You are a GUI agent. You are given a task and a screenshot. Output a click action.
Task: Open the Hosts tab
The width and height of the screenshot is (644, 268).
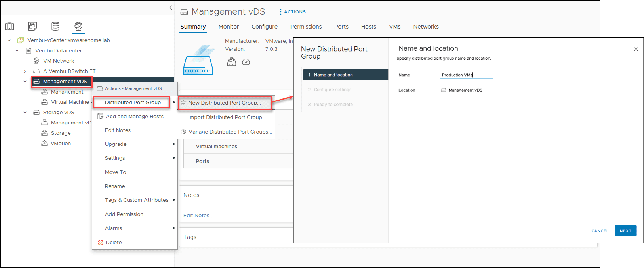tap(368, 27)
